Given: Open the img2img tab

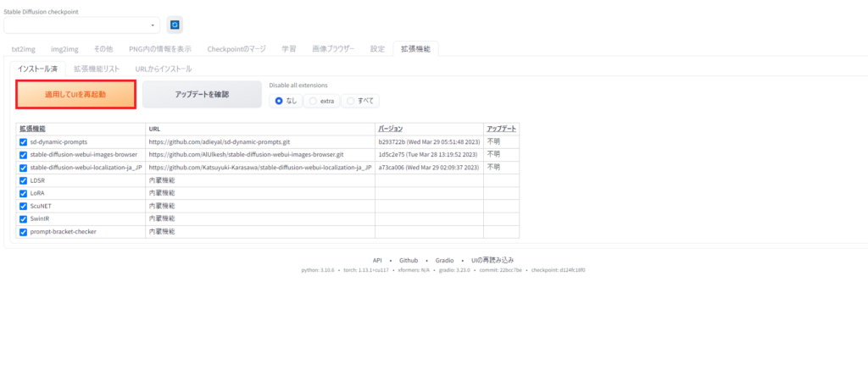Looking at the screenshot, I should tap(64, 49).
